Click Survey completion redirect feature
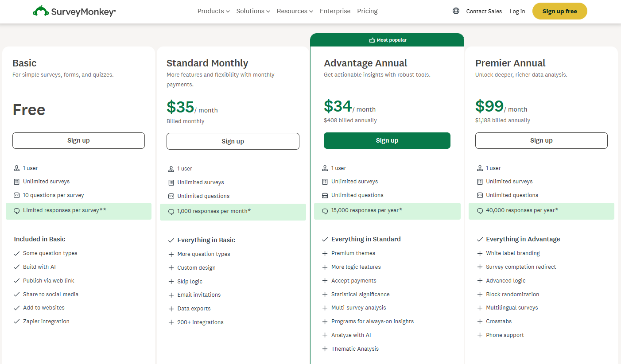621x364 pixels. coord(521,267)
